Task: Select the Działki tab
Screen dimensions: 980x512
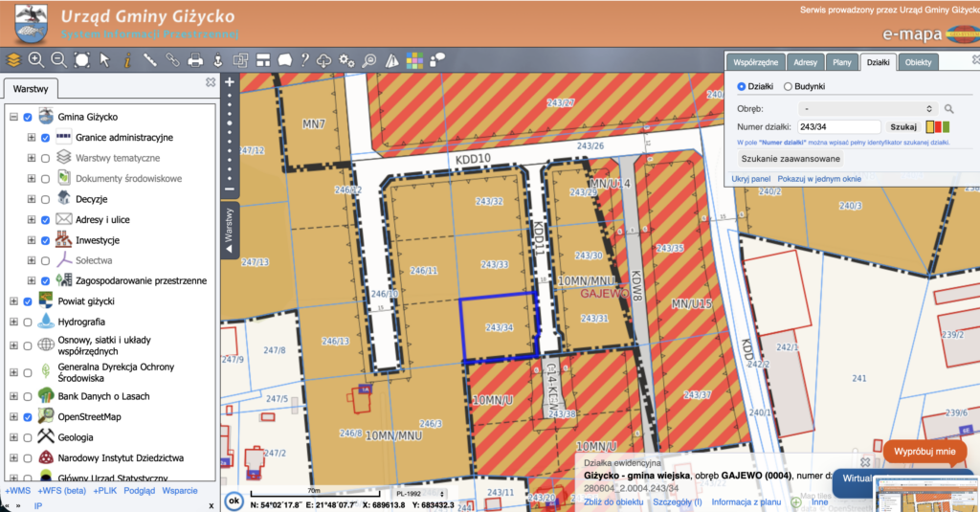Action: pos(879,62)
